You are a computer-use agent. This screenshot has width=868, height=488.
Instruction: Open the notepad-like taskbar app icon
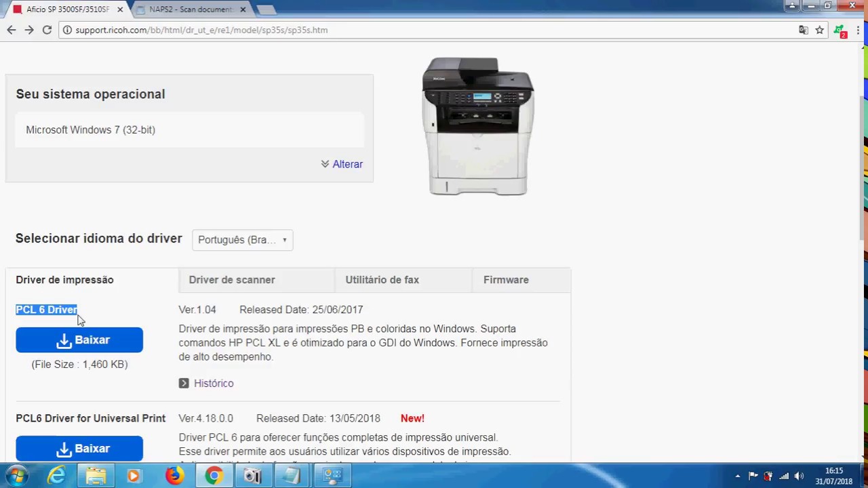click(292, 476)
